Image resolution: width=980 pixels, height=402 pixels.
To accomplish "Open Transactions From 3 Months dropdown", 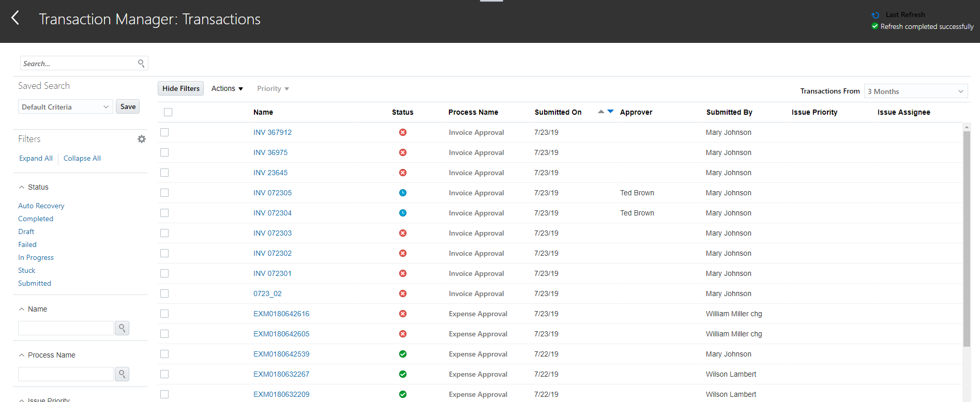I will click(915, 91).
